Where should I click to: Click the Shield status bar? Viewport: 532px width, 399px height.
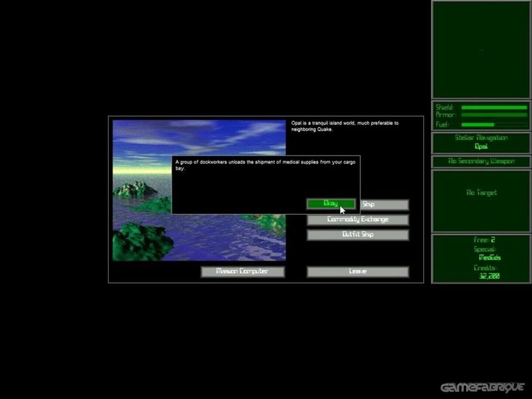(494, 108)
